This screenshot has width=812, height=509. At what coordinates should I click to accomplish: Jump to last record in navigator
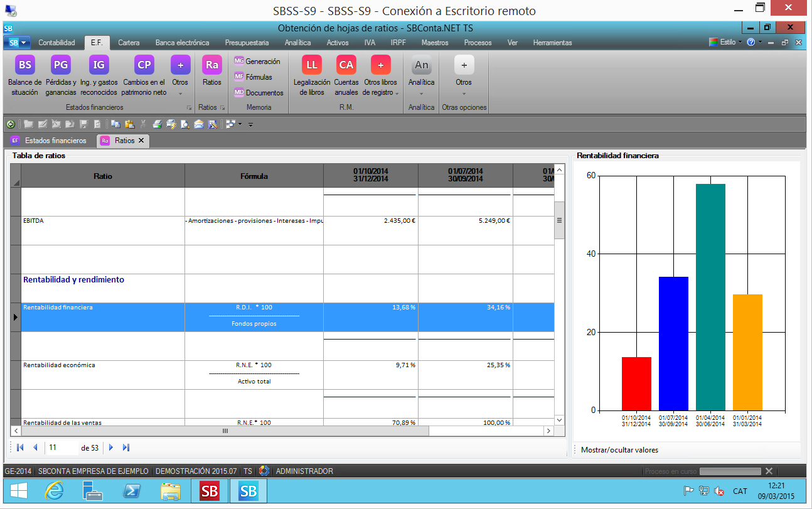click(126, 447)
